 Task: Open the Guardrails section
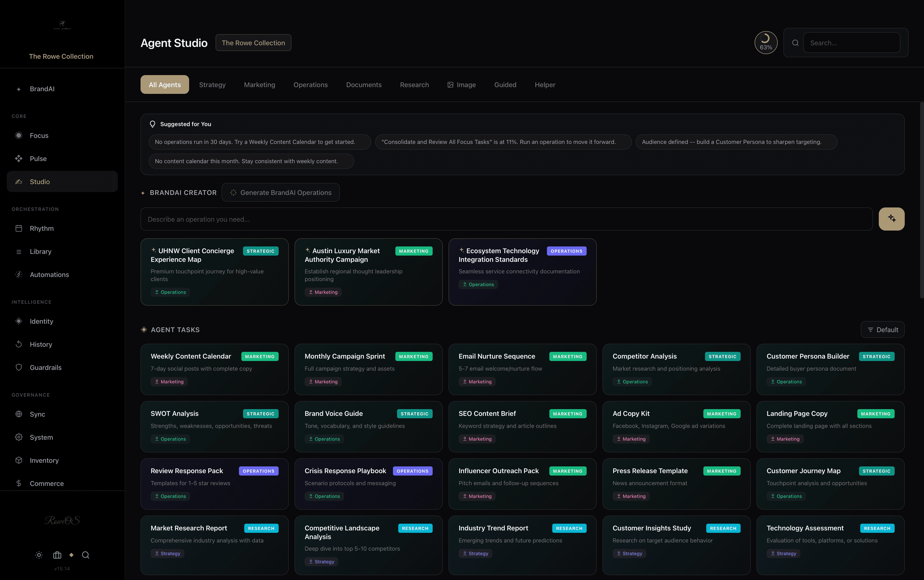click(x=46, y=367)
